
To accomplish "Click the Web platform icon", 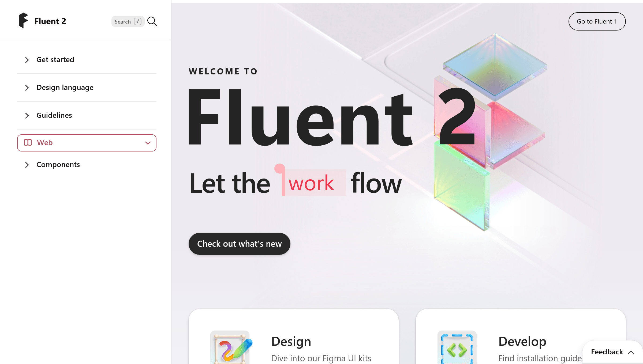I will tap(28, 142).
